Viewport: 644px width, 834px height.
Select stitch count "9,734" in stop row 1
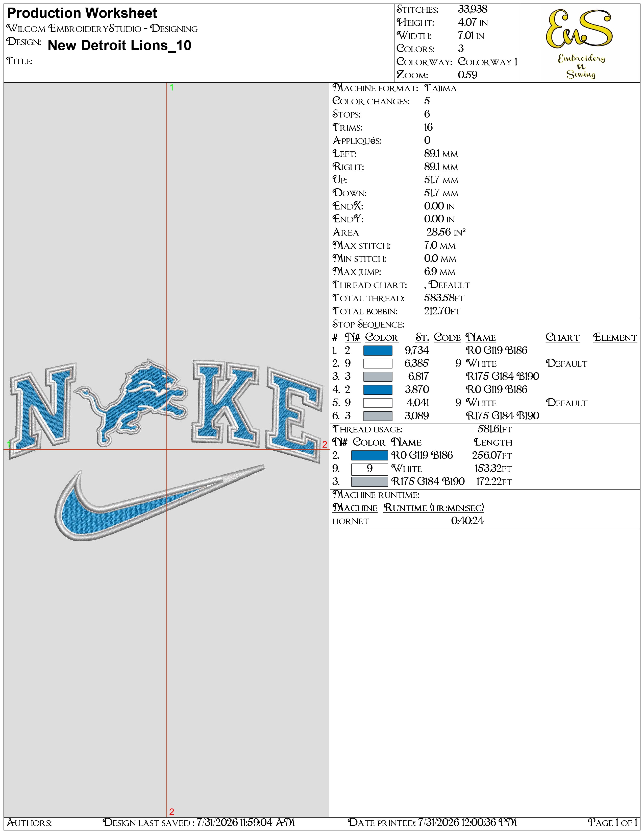coord(417,351)
